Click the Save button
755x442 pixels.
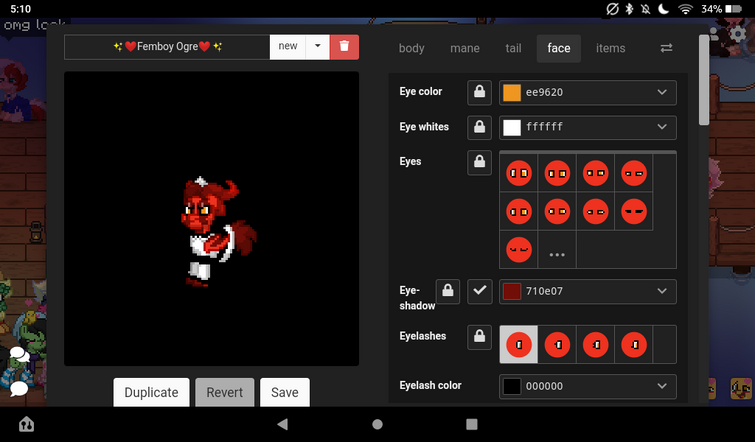coord(285,392)
